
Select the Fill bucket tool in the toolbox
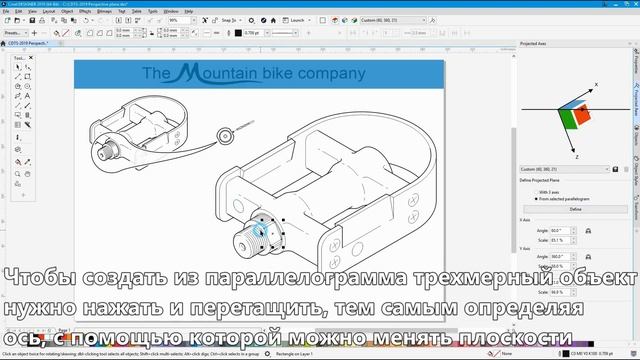(x=18, y=162)
